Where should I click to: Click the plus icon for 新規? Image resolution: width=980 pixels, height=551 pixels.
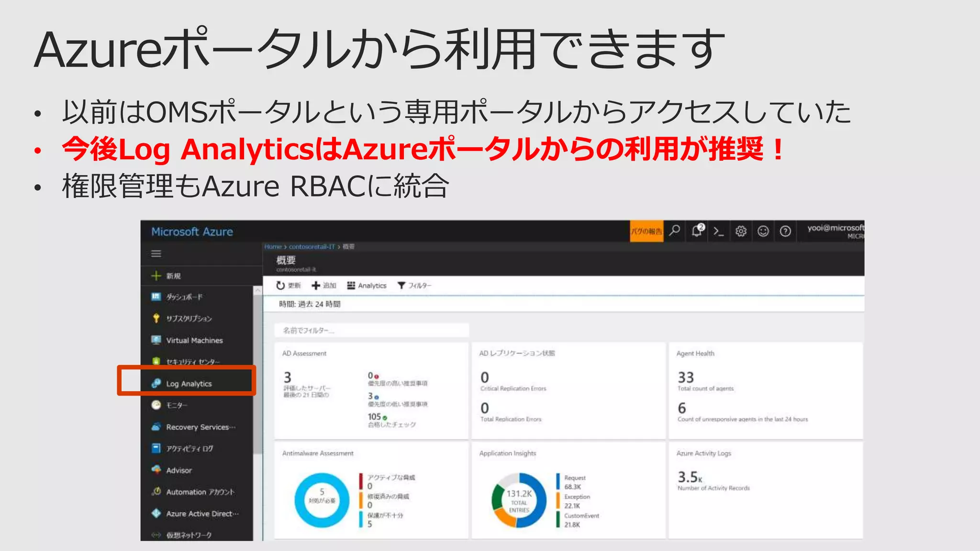[x=156, y=276]
